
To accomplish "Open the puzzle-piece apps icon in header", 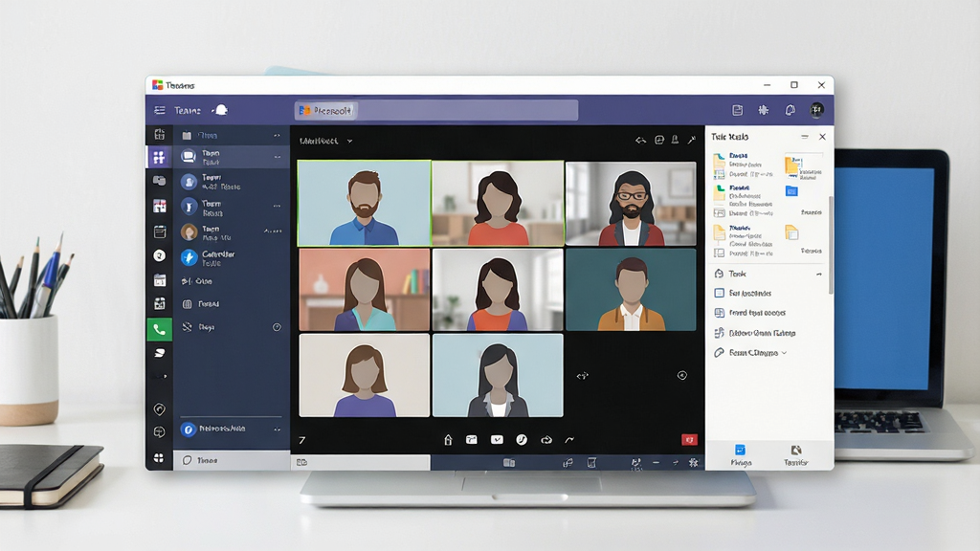I will [763, 110].
